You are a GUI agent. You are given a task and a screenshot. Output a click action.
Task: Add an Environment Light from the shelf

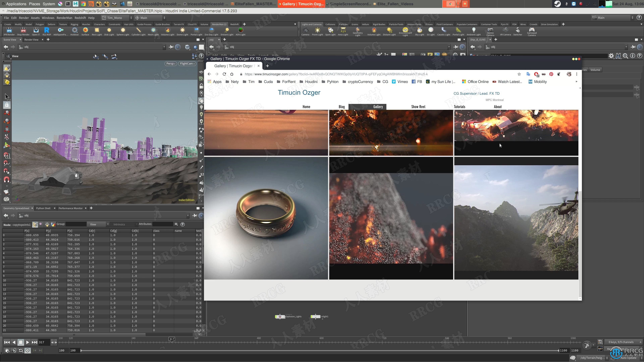405,32
